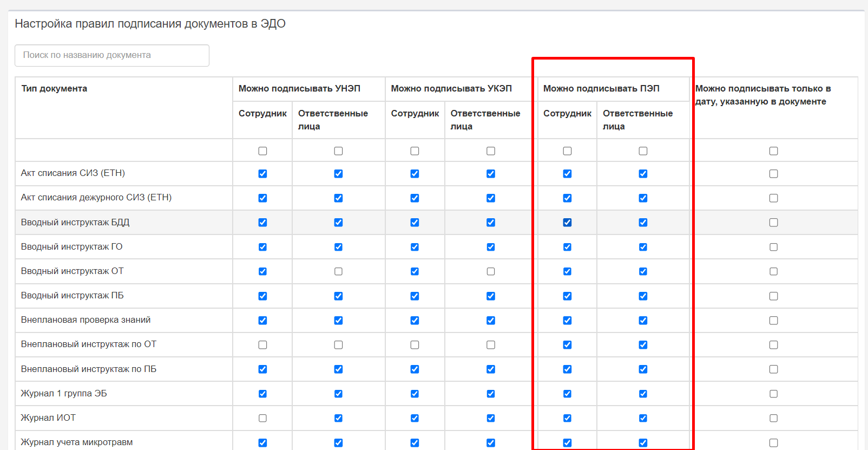Toggle header checkbox for ПЭП Сотрудник column
This screenshot has height=450, width=868.
(567, 151)
